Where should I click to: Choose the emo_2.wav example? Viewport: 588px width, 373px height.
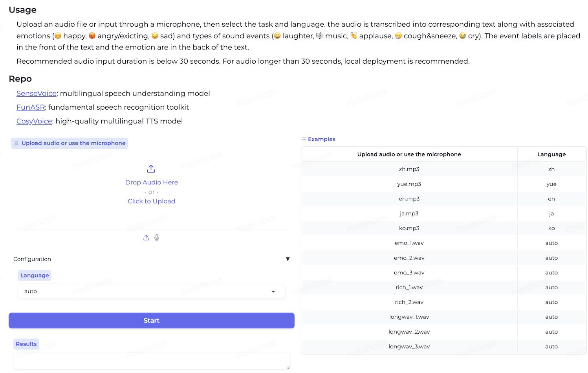tap(443, 258)
